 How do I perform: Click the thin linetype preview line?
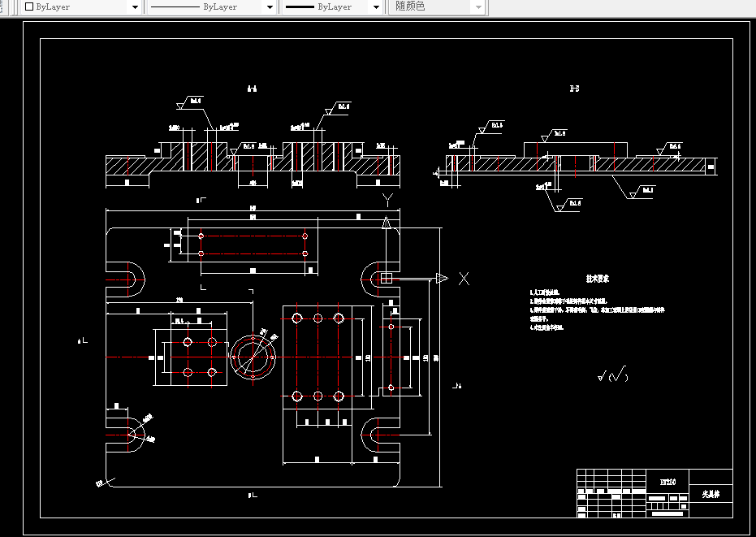point(175,7)
